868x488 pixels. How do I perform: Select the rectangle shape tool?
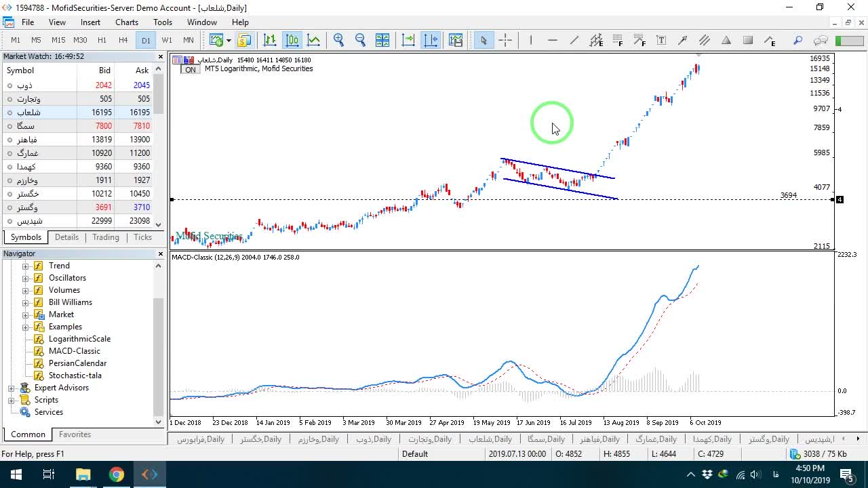(x=748, y=40)
